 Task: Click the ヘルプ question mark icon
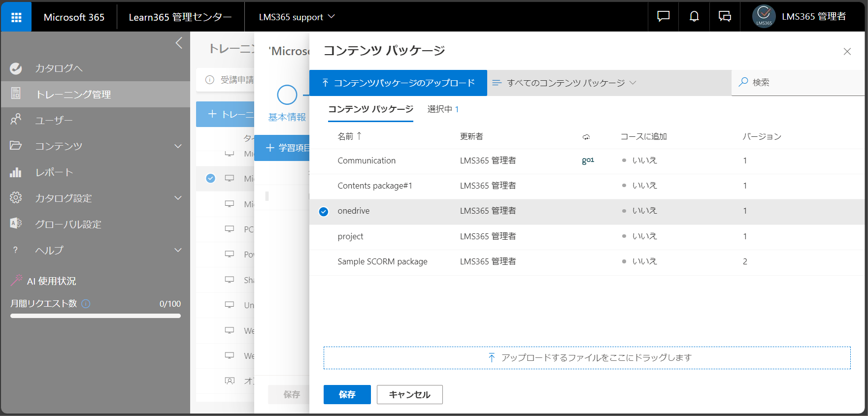pyautogui.click(x=16, y=250)
